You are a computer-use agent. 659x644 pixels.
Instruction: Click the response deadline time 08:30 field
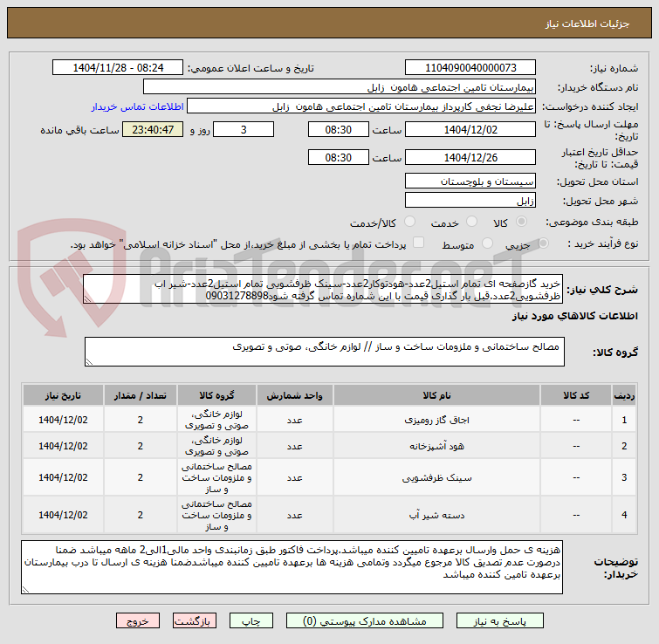tap(339, 129)
